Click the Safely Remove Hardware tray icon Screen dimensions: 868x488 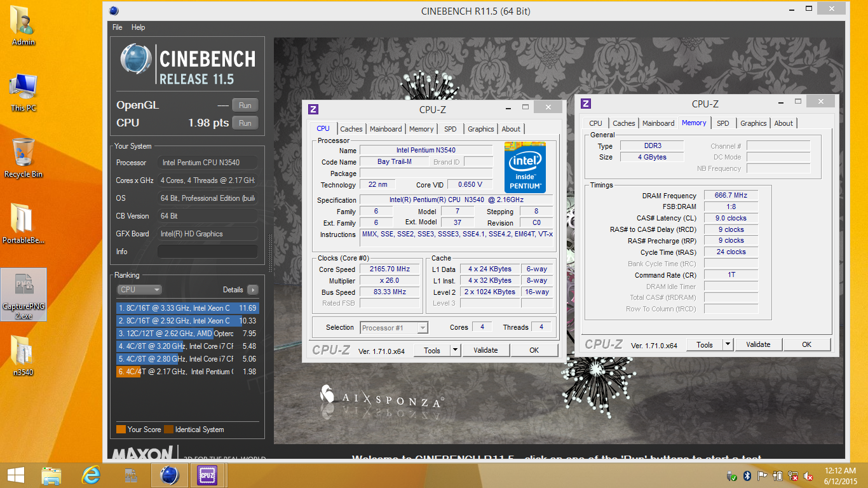(x=732, y=476)
